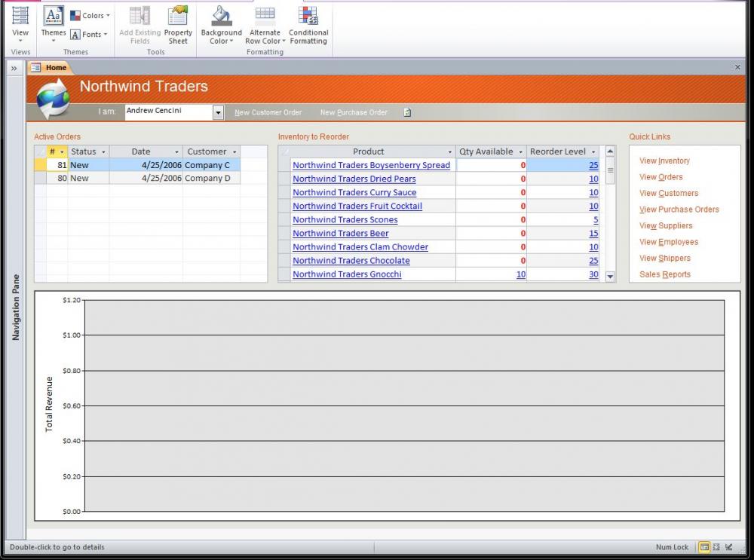Expand the Navigation Pane

click(14, 68)
